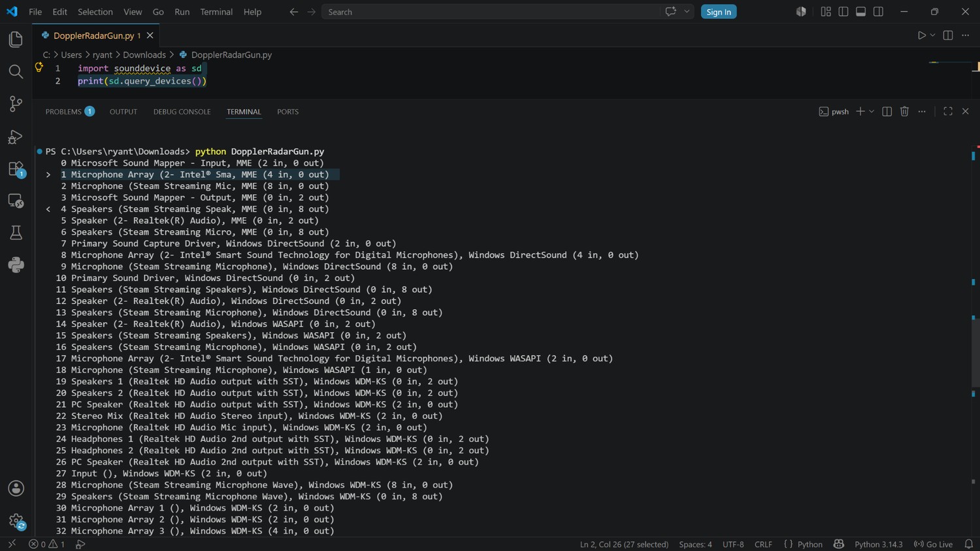980x551 pixels.
Task: Open the Terminal menu
Action: point(216,12)
